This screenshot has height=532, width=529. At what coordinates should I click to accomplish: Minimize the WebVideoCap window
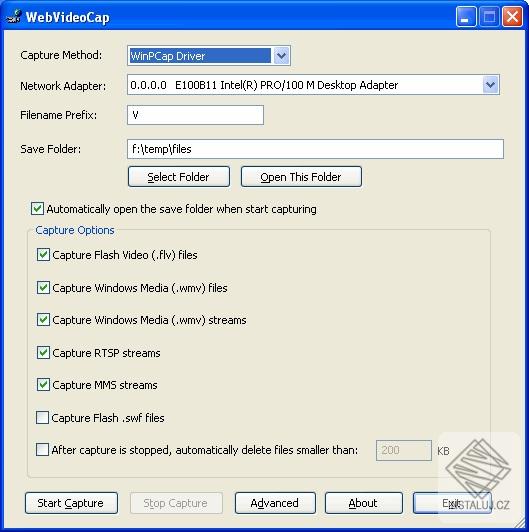click(466, 17)
